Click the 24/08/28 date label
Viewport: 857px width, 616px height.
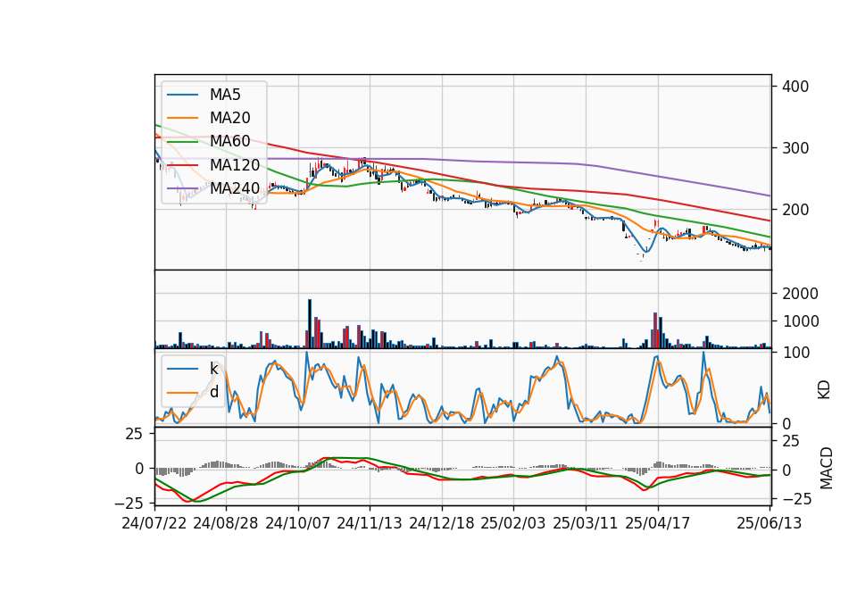(226, 523)
